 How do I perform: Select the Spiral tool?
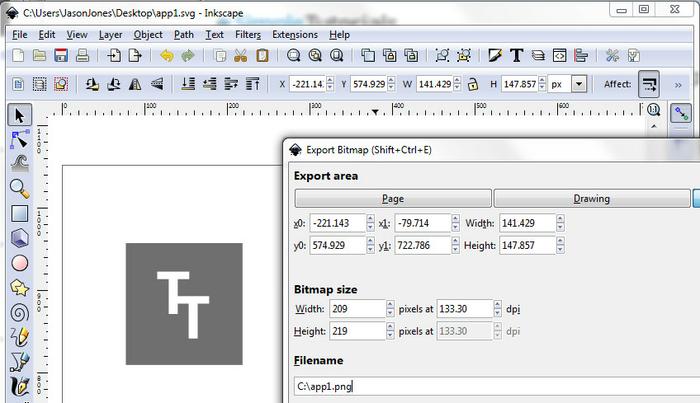pos(19,313)
